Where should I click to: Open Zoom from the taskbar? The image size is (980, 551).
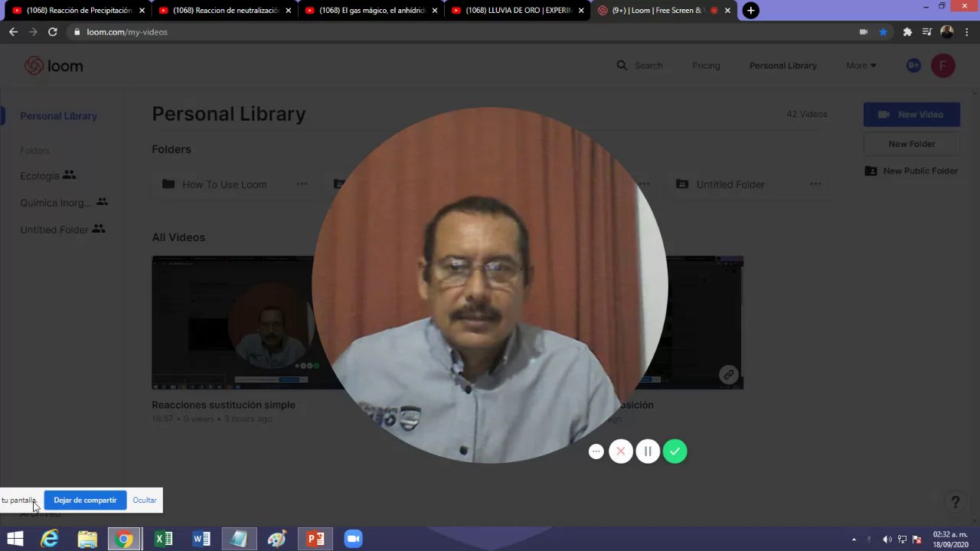(353, 539)
